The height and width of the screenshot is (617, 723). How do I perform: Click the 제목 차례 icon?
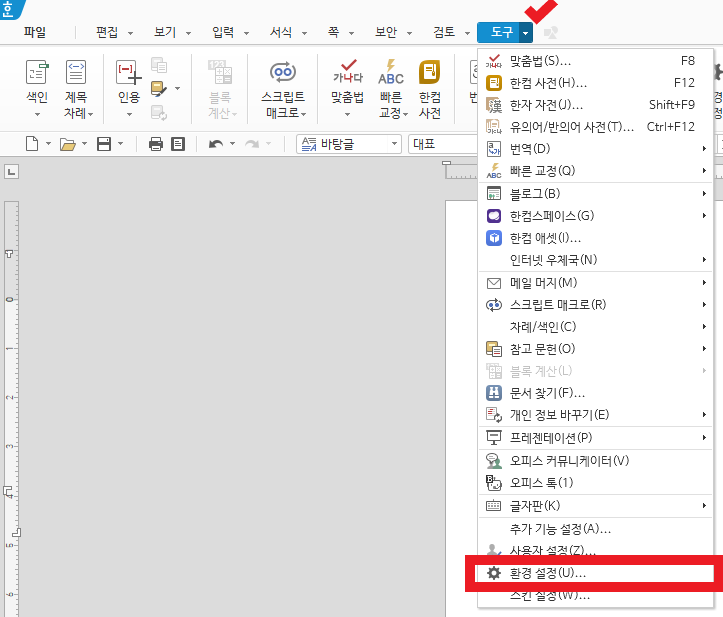coord(76,72)
